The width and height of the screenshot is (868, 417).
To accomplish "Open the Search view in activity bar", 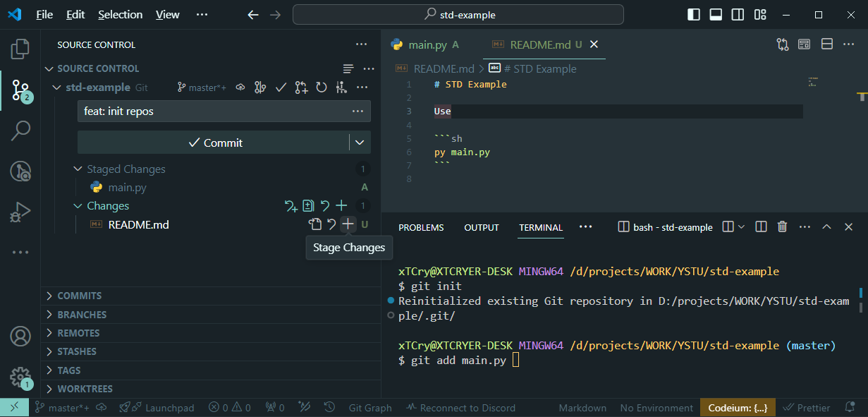I will point(20,131).
